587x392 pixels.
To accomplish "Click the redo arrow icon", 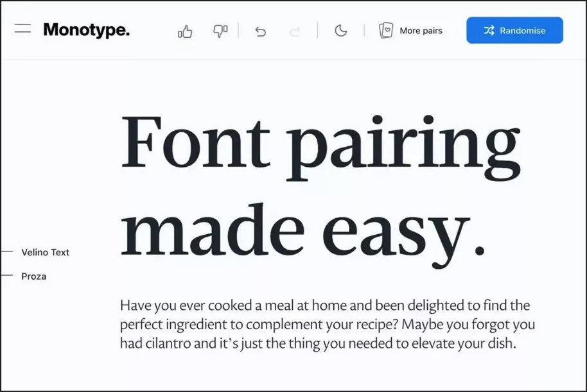I will pos(295,31).
